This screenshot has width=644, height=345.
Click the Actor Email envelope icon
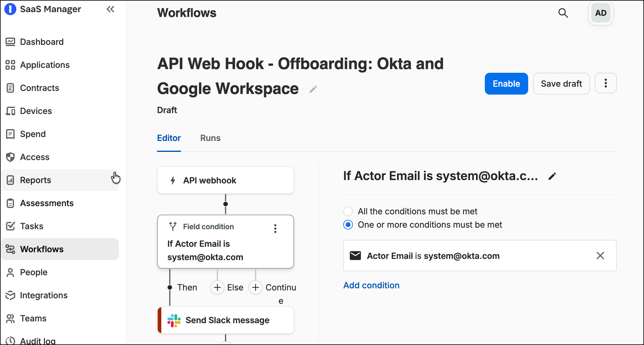point(355,256)
